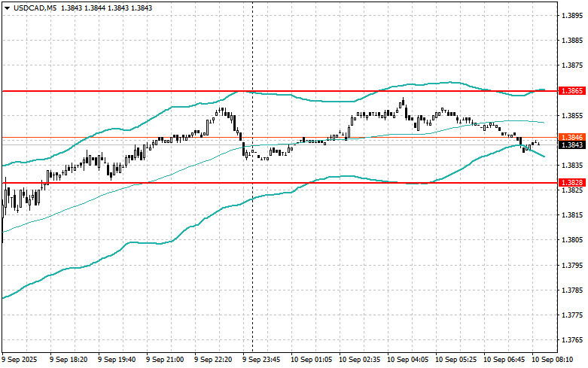The height and width of the screenshot is (368, 588).
Task: Click the 1.3785 price scale value
Action: (573, 290)
